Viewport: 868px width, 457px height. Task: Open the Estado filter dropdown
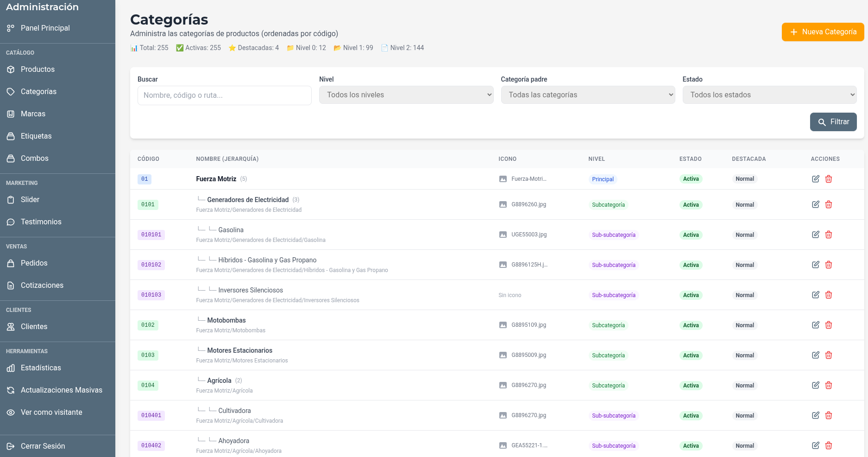click(769, 95)
